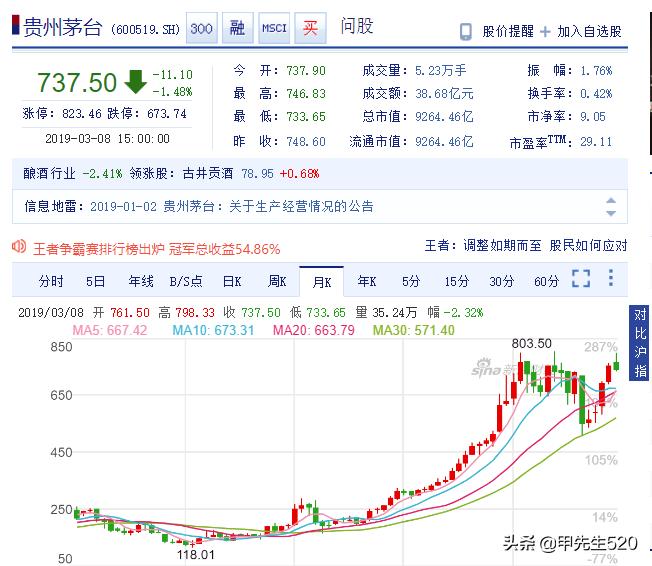Screen dimensions: 652x566
Task: Click the green down arrow price indicator
Action: coord(136,82)
